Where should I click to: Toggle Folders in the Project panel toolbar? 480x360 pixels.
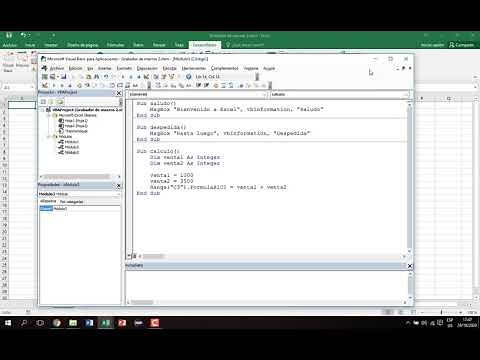pos(60,102)
